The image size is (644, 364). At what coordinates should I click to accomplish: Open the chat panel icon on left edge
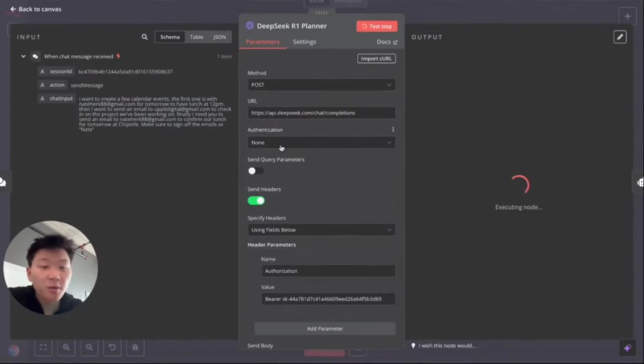coord(3,182)
